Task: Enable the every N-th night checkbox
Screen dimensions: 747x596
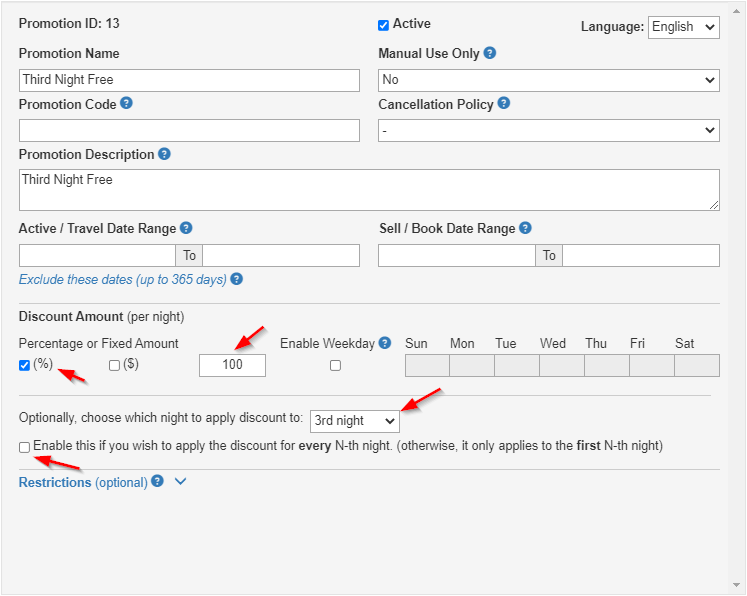Action: click(25, 447)
